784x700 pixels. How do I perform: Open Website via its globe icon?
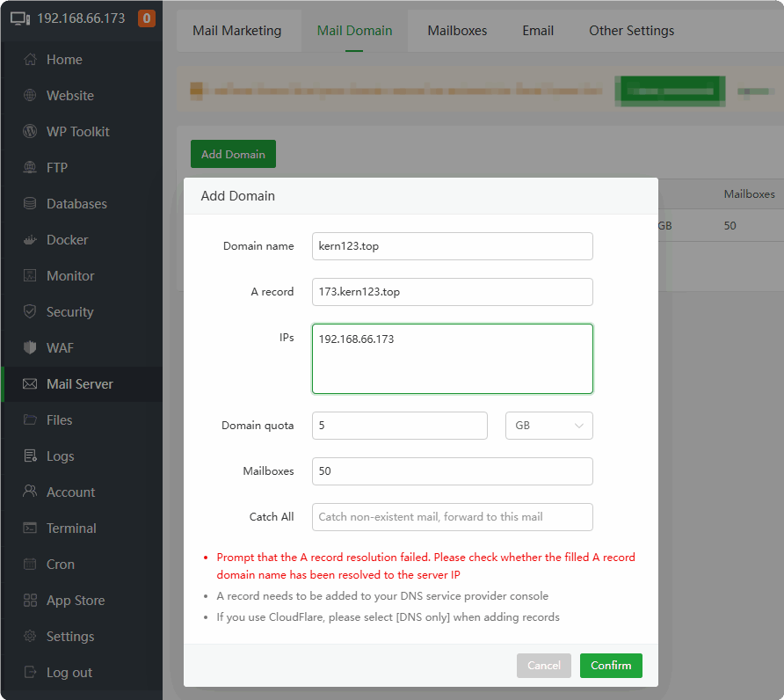click(30, 96)
